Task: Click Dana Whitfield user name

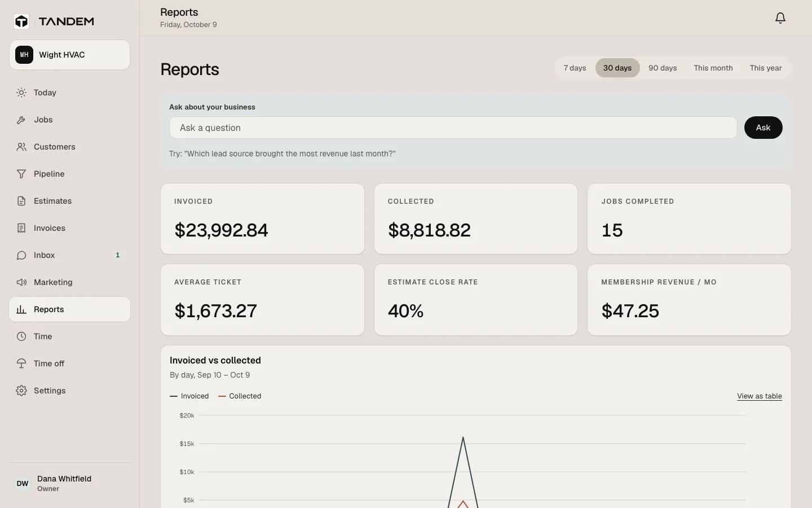Action: (x=64, y=479)
